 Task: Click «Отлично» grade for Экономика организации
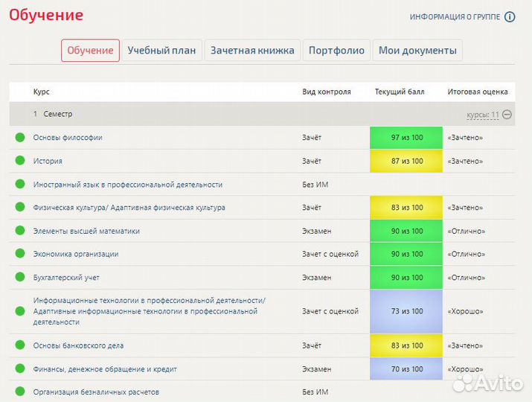click(x=467, y=254)
